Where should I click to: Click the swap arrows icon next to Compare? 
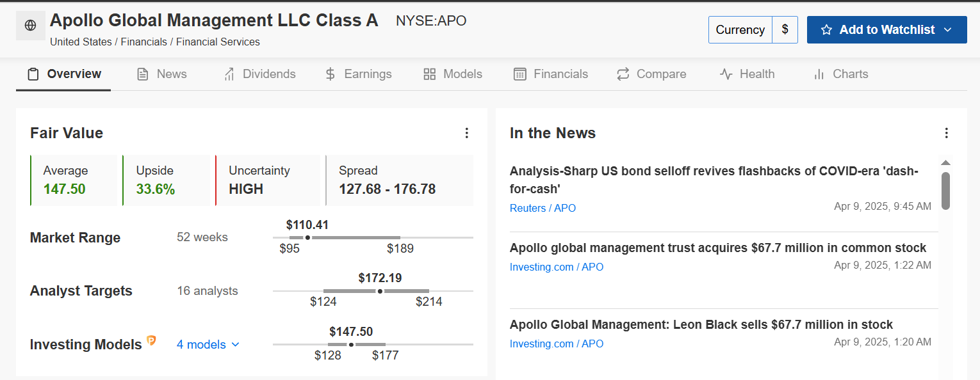(623, 74)
